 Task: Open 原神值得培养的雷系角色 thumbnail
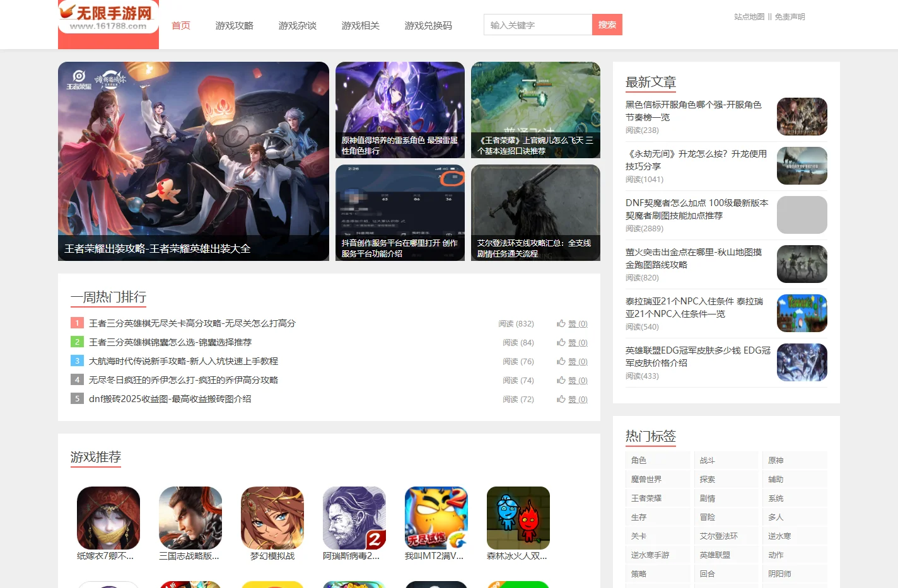pos(400,110)
